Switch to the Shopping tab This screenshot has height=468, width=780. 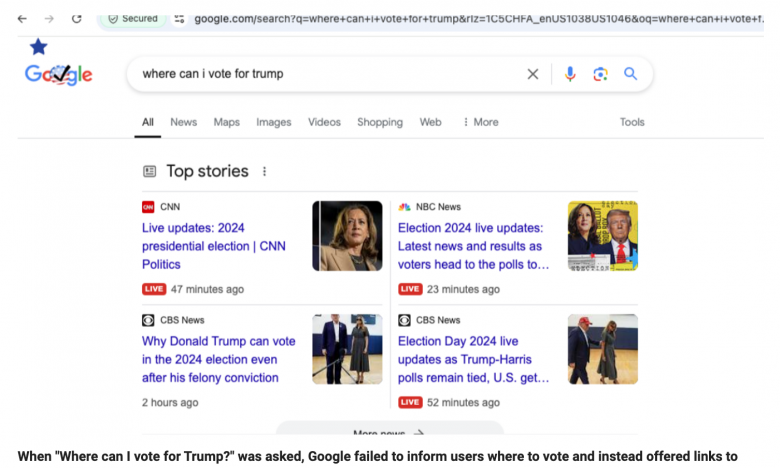(380, 122)
